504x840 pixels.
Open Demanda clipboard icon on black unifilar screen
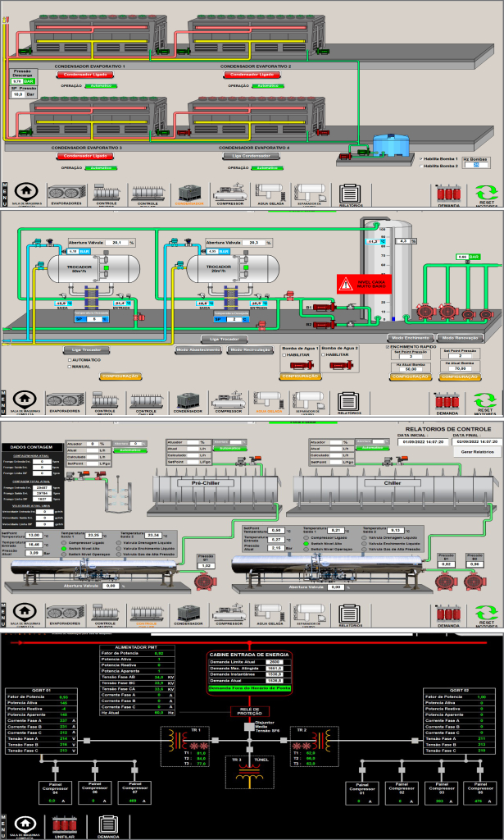(107, 825)
